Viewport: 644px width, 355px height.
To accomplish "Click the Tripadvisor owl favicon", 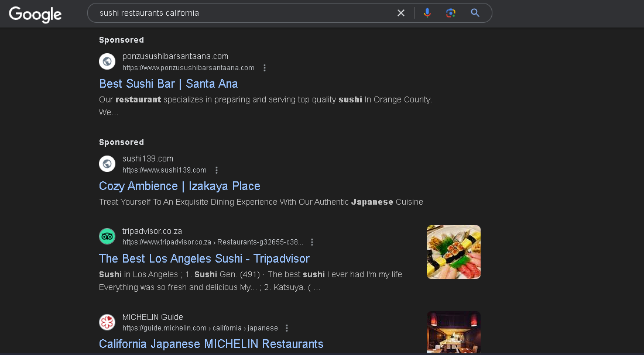I will coord(107,236).
